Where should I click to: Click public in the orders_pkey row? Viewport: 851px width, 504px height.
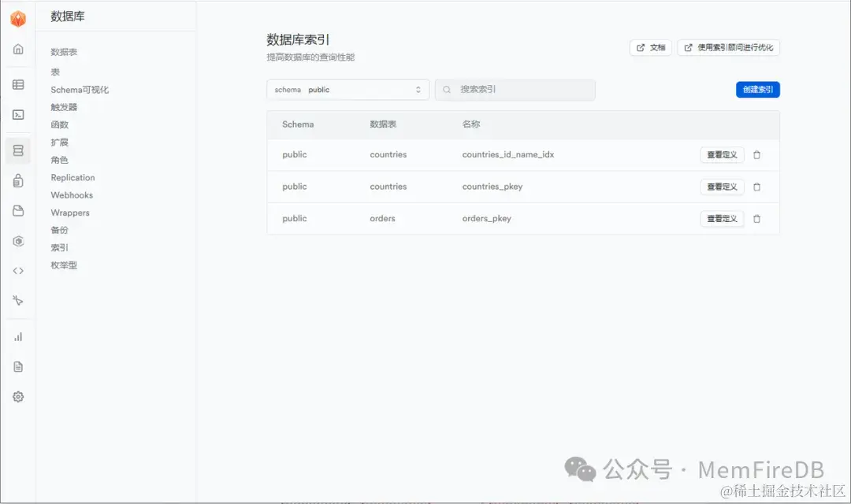(294, 219)
